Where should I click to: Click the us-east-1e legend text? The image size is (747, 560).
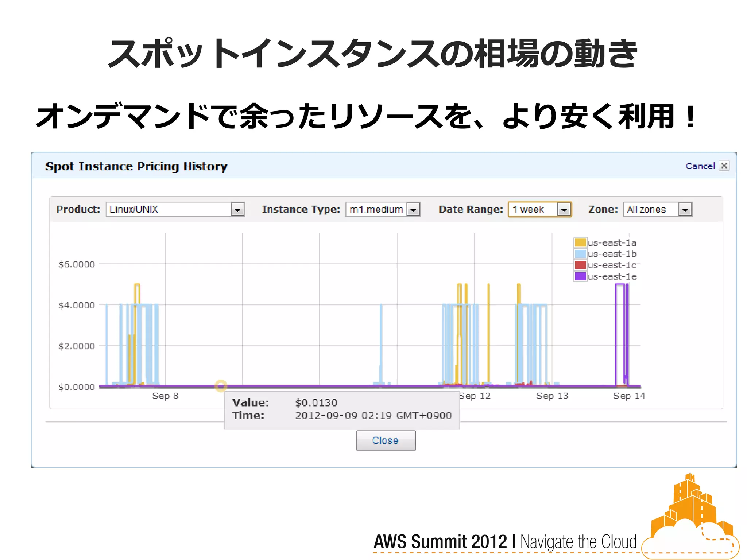point(612,276)
